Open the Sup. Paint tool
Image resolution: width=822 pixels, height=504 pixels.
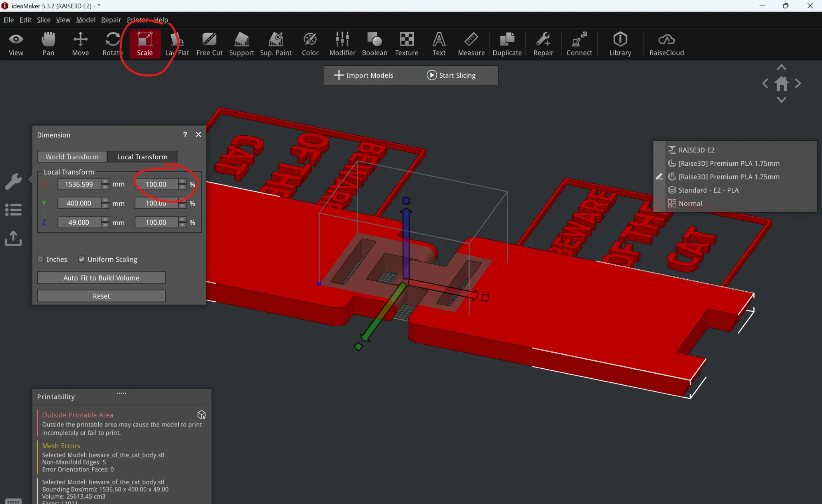[276, 44]
